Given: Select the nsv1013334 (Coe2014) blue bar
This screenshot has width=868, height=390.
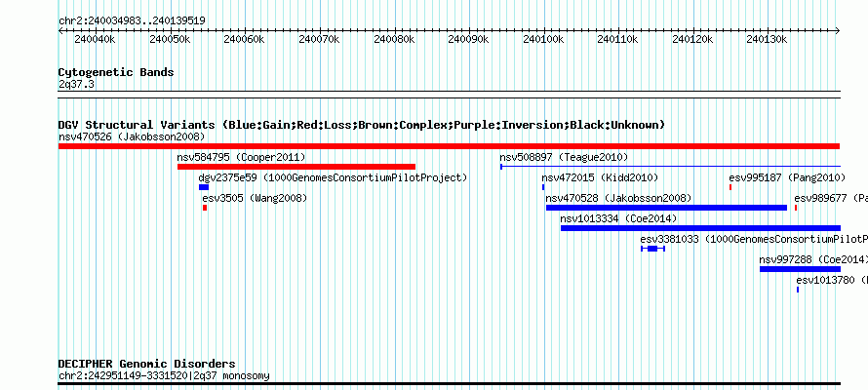Looking at the screenshot, I should tap(701, 228).
